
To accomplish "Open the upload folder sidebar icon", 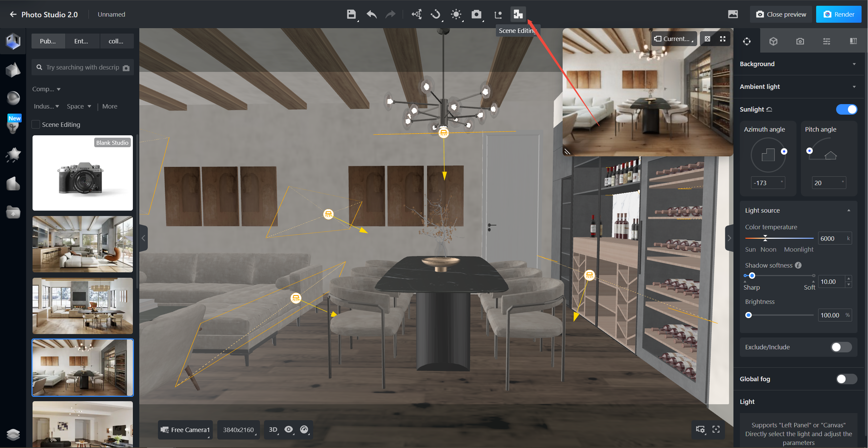I will [x=13, y=212].
